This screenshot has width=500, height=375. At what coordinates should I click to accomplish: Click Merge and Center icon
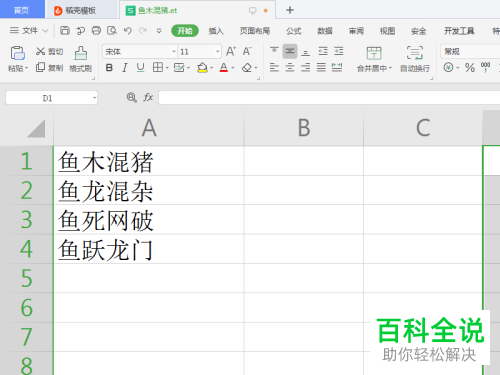click(374, 53)
